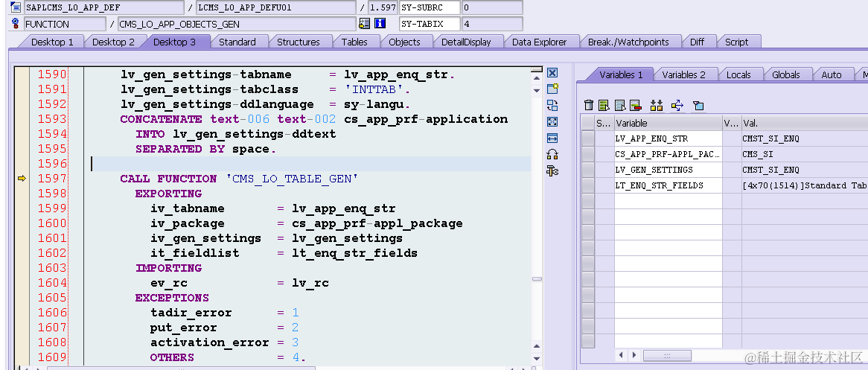Click the grey list icon in Variables toolbar
The width and height of the screenshot is (868, 370).
tap(620, 105)
